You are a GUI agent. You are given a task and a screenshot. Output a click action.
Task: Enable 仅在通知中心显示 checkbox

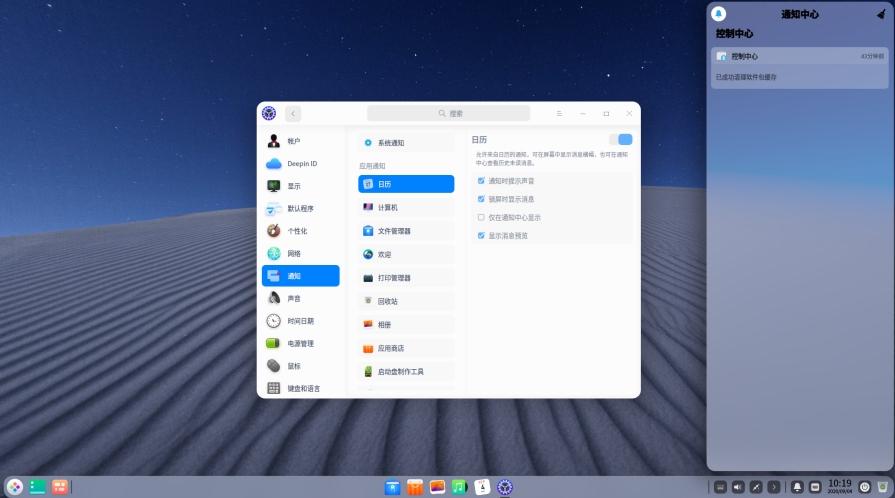pos(481,217)
